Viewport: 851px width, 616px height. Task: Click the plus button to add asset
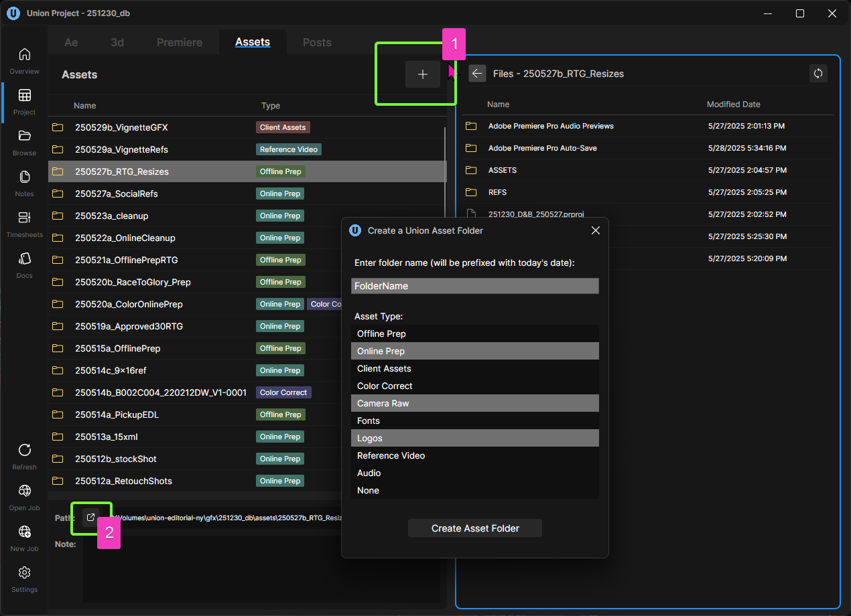[x=423, y=74]
